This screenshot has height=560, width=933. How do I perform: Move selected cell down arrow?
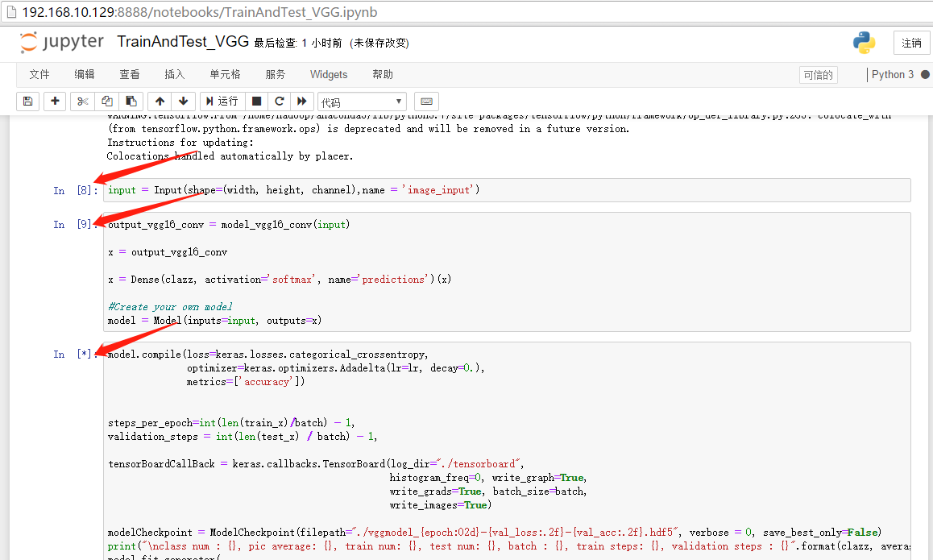tap(183, 102)
